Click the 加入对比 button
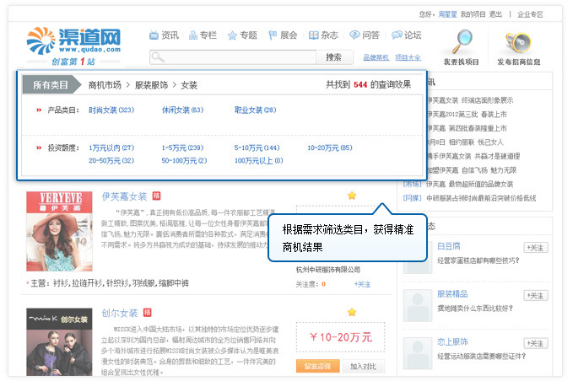Image resolution: width=573 pixels, height=392 pixels. click(x=363, y=366)
